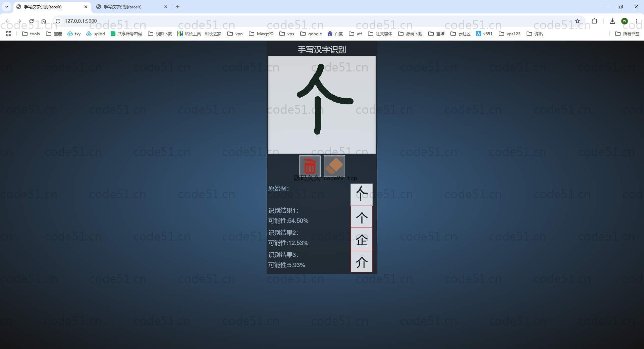Open browser downloads
The image size is (644, 349).
pyautogui.click(x=612, y=21)
